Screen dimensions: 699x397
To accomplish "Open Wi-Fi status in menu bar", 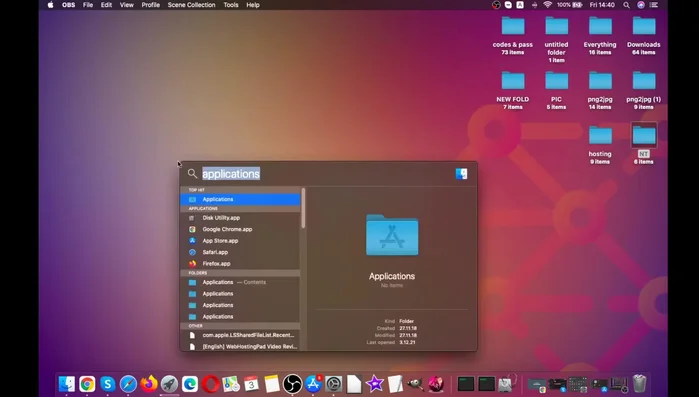I will coord(547,5).
